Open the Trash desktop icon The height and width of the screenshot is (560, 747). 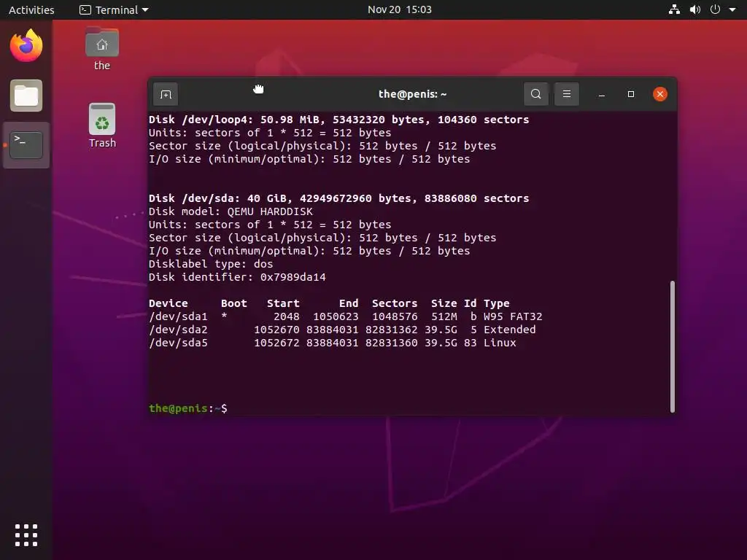102,125
